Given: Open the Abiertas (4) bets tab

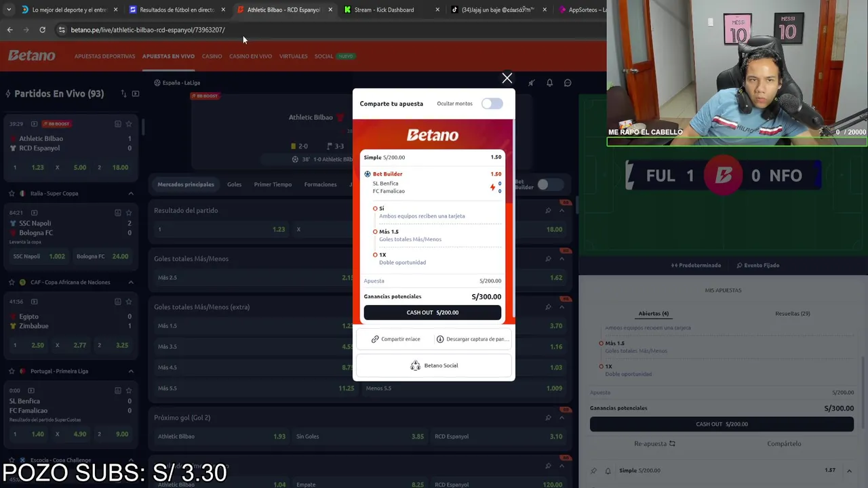Looking at the screenshot, I should [x=653, y=313].
